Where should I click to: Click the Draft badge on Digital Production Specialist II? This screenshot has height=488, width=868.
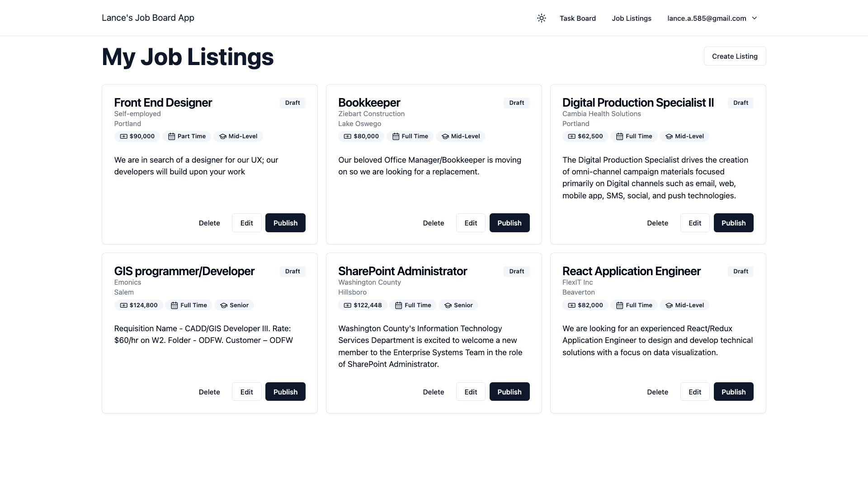(740, 103)
